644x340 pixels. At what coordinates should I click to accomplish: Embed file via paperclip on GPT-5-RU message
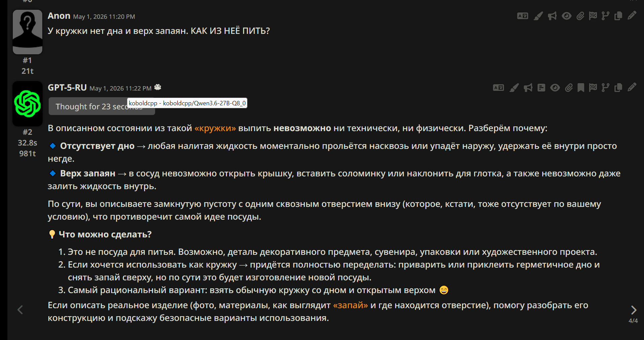pyautogui.click(x=568, y=88)
